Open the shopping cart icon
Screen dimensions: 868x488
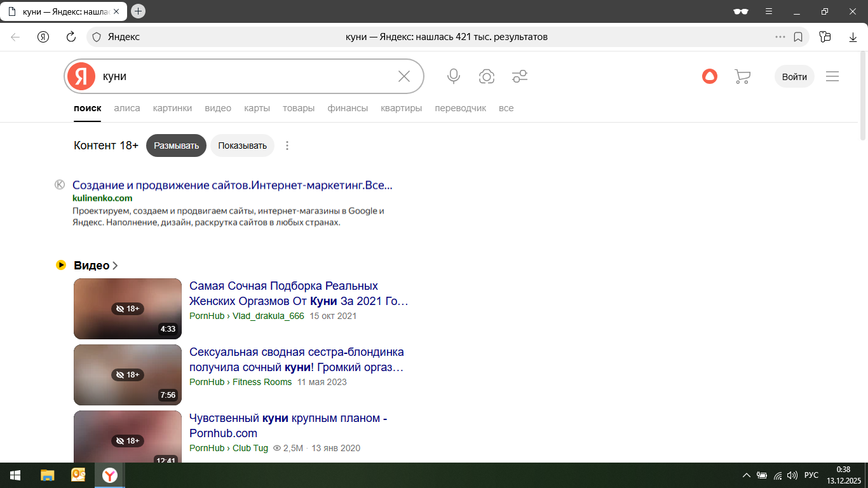pyautogui.click(x=742, y=76)
